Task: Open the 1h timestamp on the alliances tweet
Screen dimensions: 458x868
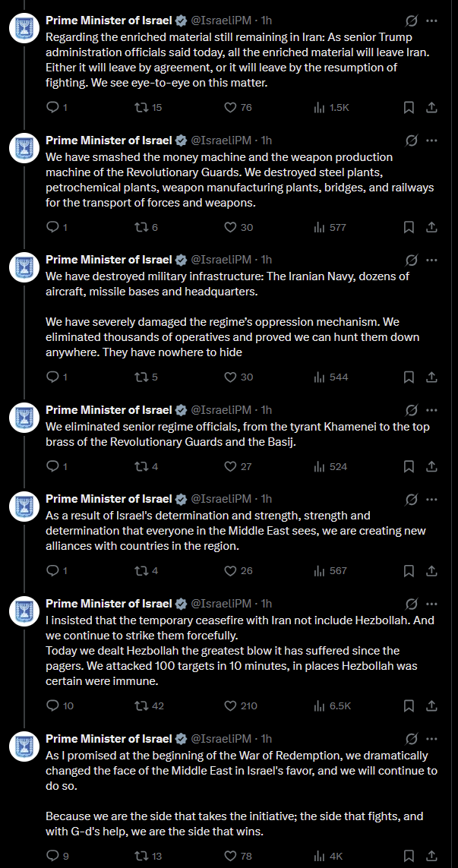Action: tap(267, 499)
